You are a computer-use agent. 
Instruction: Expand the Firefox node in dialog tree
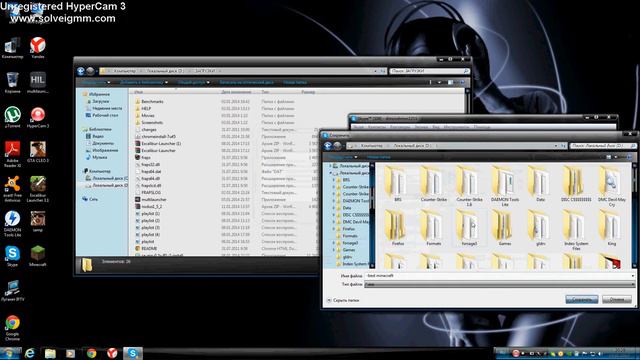tap(333, 229)
